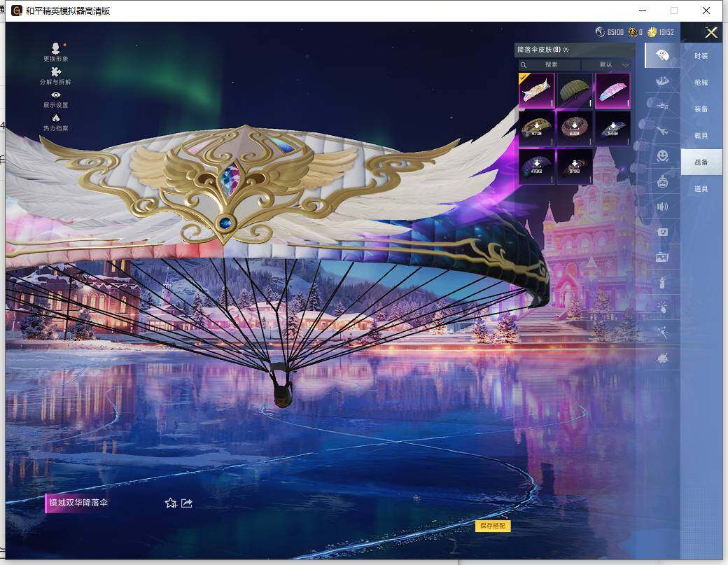The width and height of the screenshot is (728, 565).
Task: Select the sparkle tap effect category icon
Action: 662,307
